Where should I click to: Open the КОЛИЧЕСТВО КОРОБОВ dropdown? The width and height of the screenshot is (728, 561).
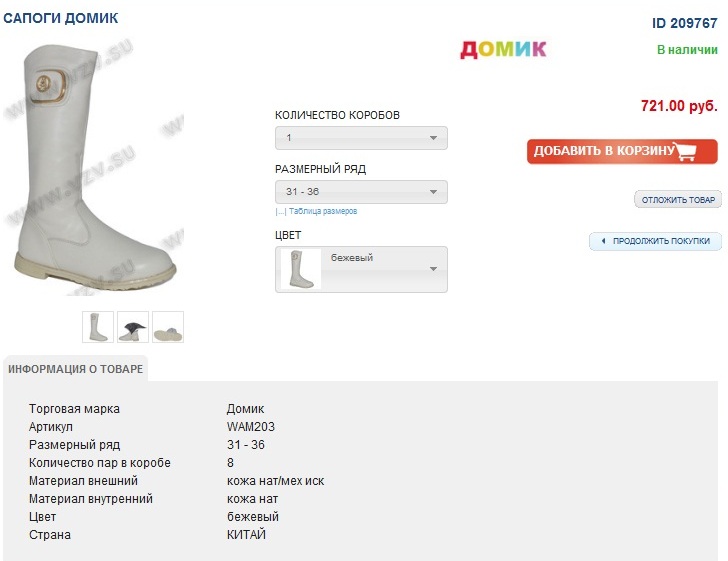tap(361, 138)
